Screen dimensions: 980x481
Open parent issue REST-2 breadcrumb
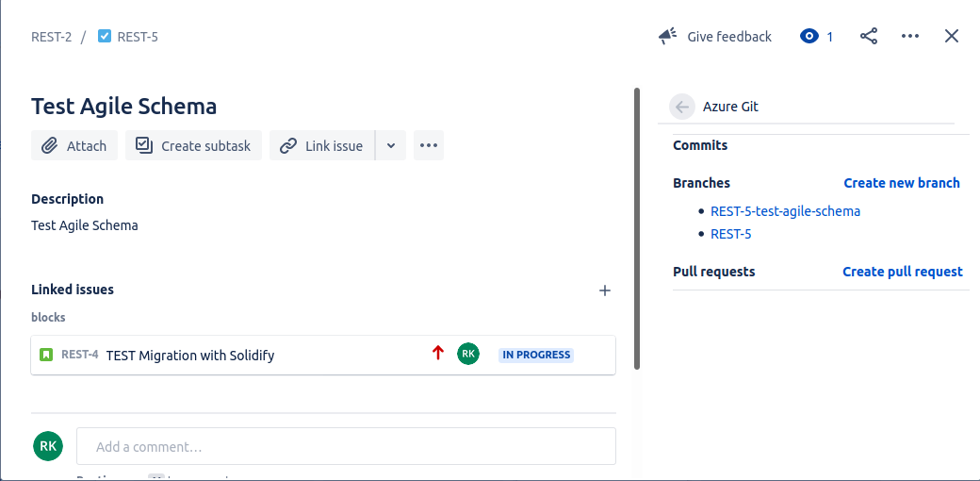(x=51, y=37)
